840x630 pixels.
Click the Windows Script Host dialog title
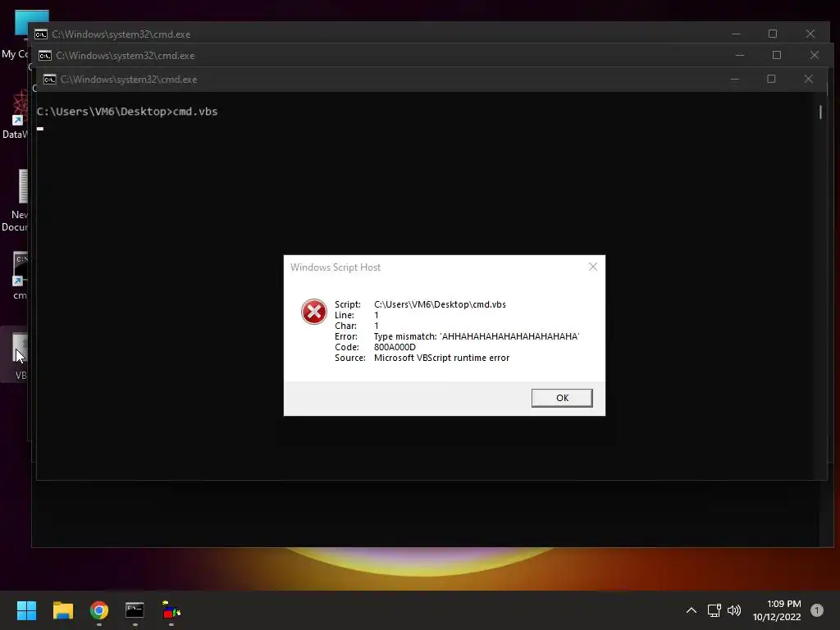coord(336,267)
